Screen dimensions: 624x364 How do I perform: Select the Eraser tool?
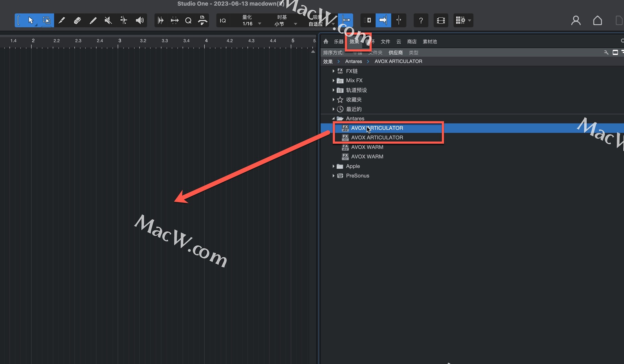point(77,20)
